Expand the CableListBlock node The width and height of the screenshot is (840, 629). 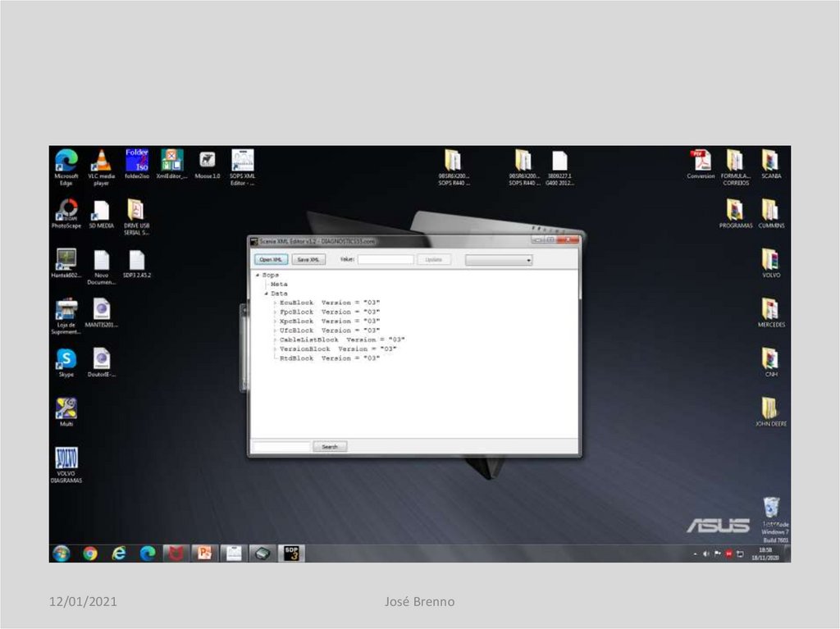coord(275,340)
